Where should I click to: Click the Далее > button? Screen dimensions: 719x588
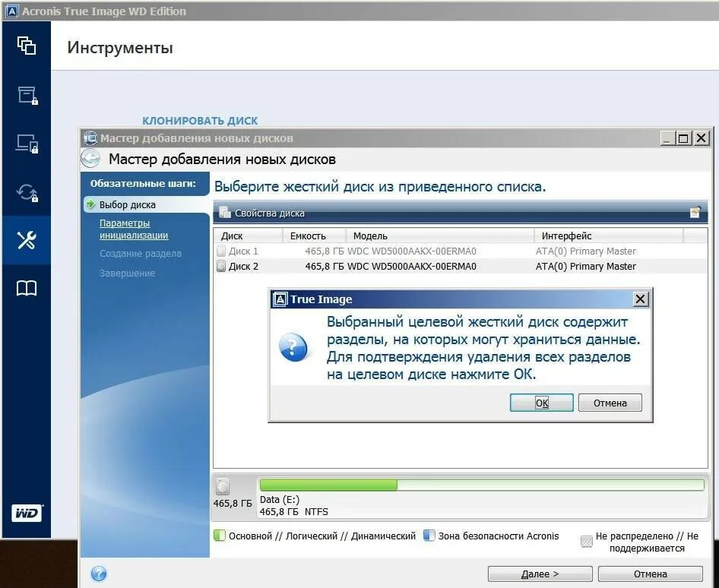[540, 574]
